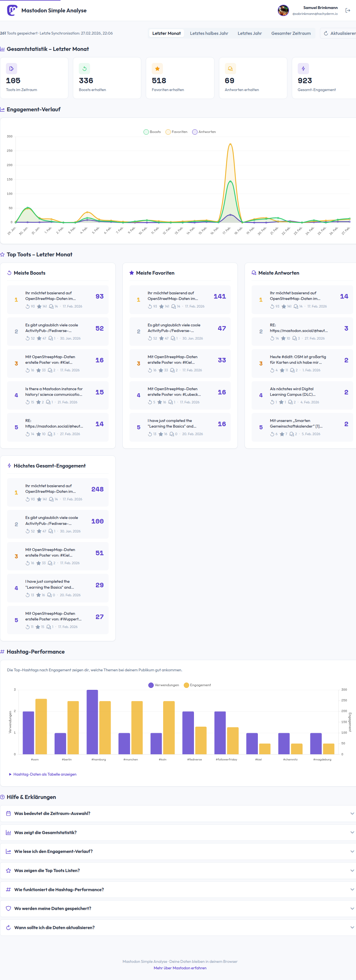Click the logout icon in the top right

pyautogui.click(x=348, y=11)
